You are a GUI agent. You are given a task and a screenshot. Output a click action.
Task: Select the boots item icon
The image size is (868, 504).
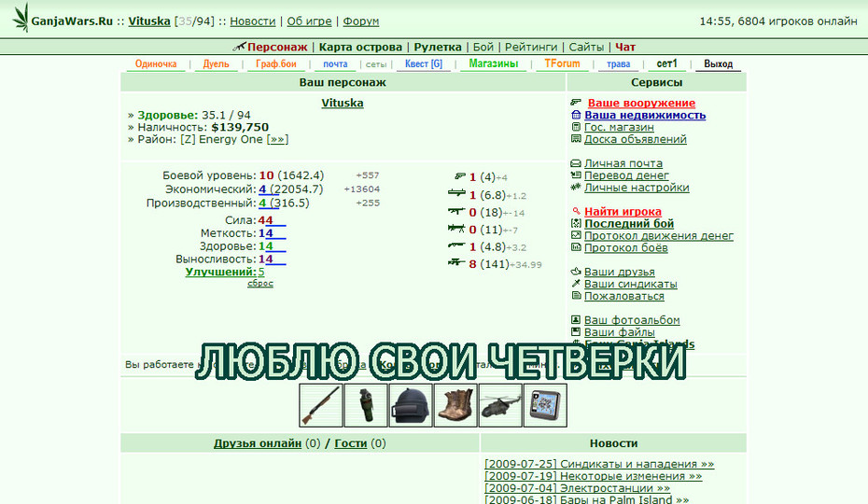[455, 405]
